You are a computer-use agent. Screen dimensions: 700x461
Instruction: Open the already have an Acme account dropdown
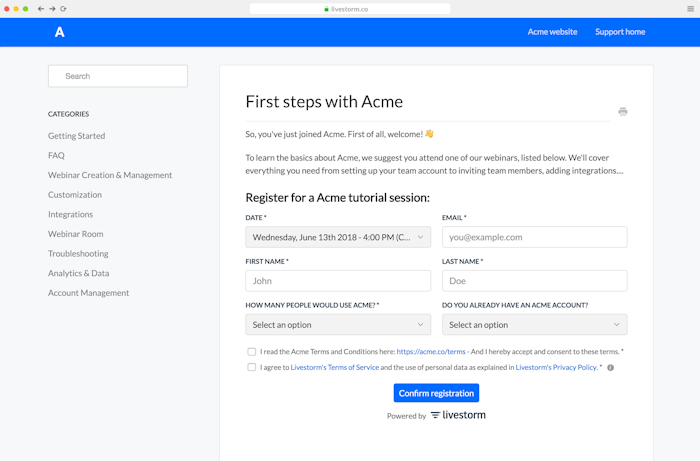534,324
